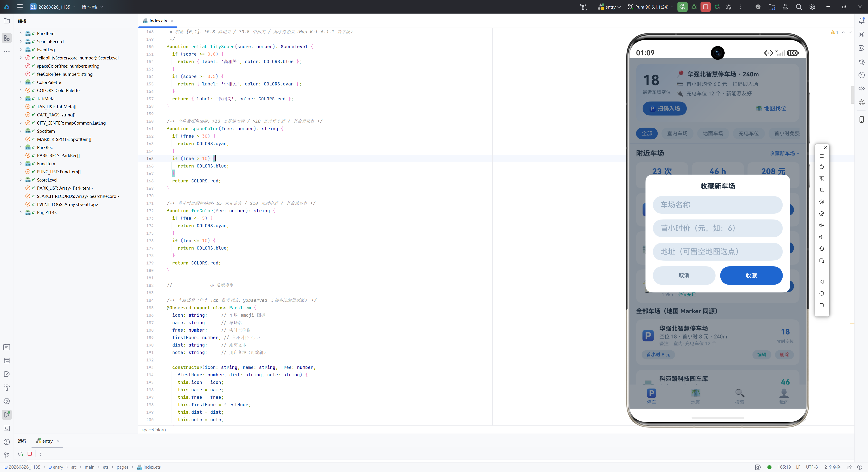868x472 pixels.
Task: Open the project name dropdown 20260826_1135
Action: coord(53,7)
